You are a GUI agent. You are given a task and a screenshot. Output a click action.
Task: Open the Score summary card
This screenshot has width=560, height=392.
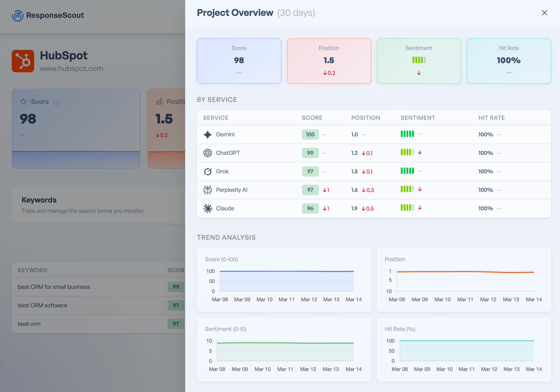(x=239, y=61)
